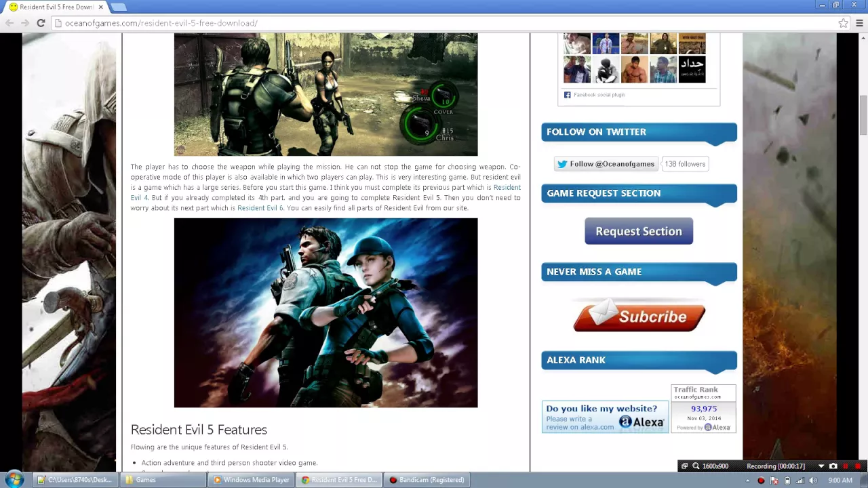This screenshot has width=868, height=488.
Task: Open the Resident Evil 6 link
Action: point(260,208)
